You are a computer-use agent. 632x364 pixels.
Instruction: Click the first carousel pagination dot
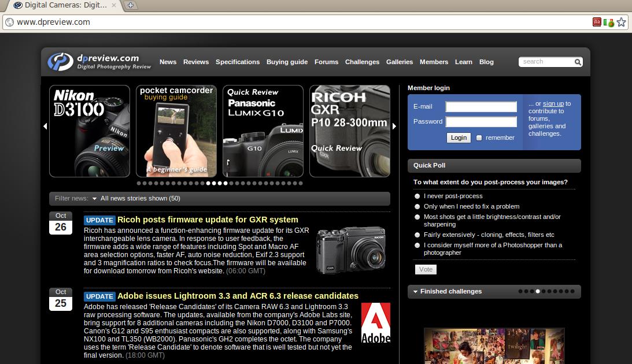point(139,183)
